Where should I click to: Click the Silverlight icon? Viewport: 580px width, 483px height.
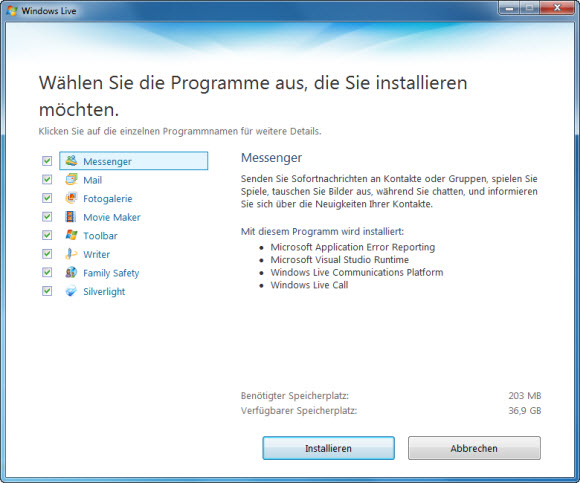point(71,291)
